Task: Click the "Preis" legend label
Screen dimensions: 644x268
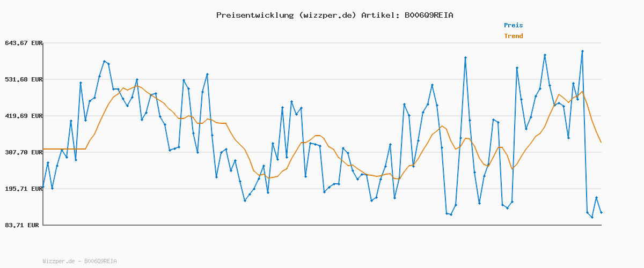Action: [x=513, y=25]
